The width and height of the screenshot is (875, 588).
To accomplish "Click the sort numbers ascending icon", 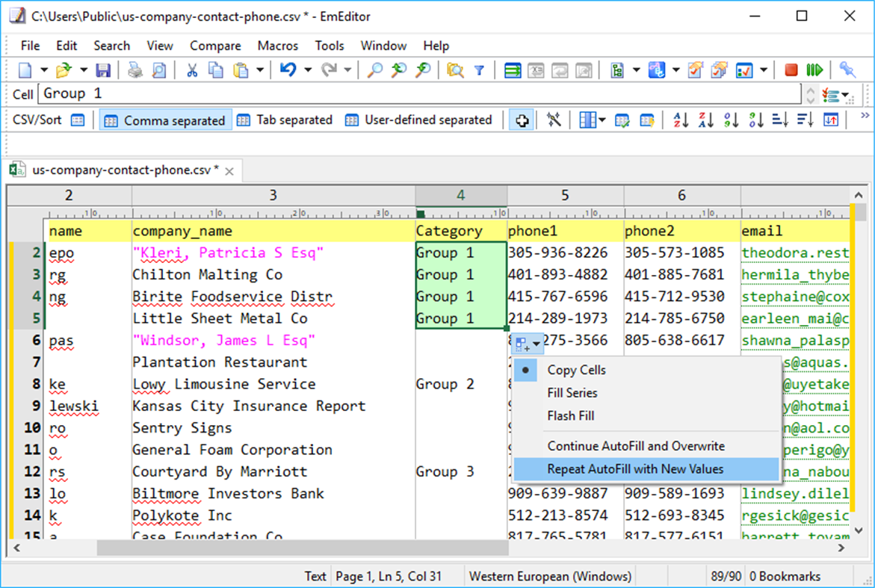I will point(732,120).
